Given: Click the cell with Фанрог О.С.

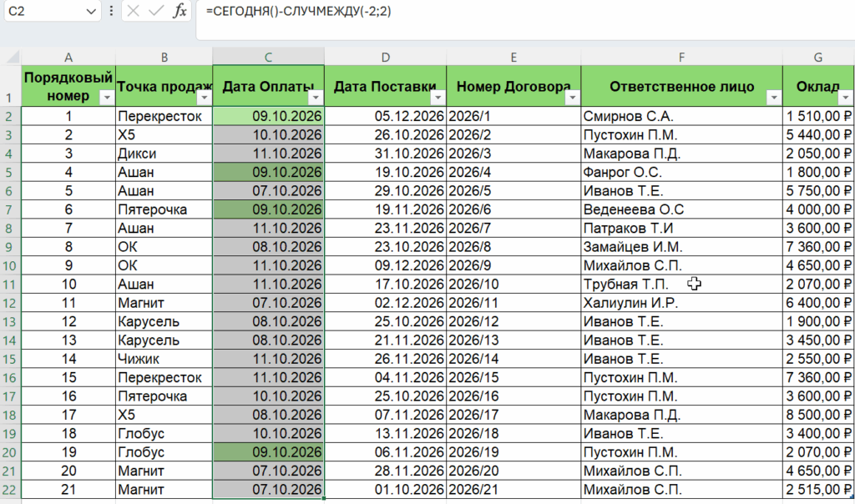Looking at the screenshot, I should pos(681,172).
